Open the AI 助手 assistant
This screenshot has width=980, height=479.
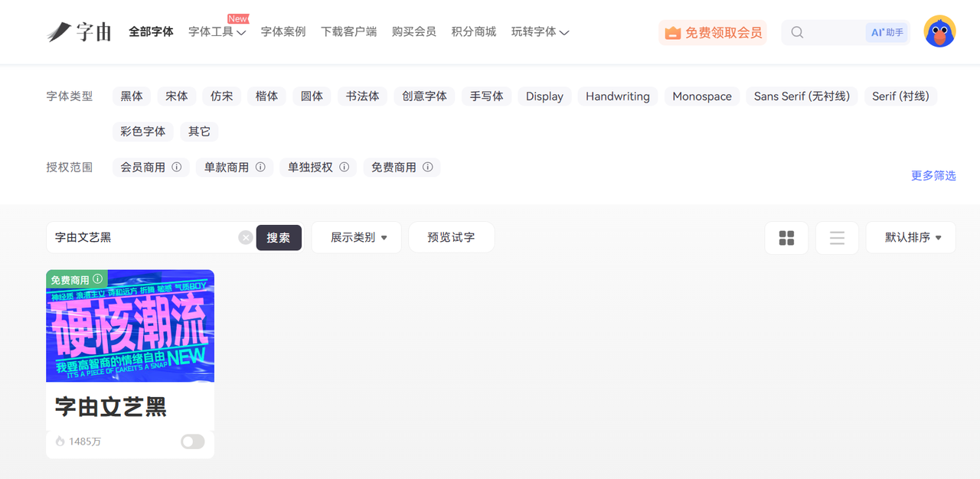pyautogui.click(x=887, y=32)
